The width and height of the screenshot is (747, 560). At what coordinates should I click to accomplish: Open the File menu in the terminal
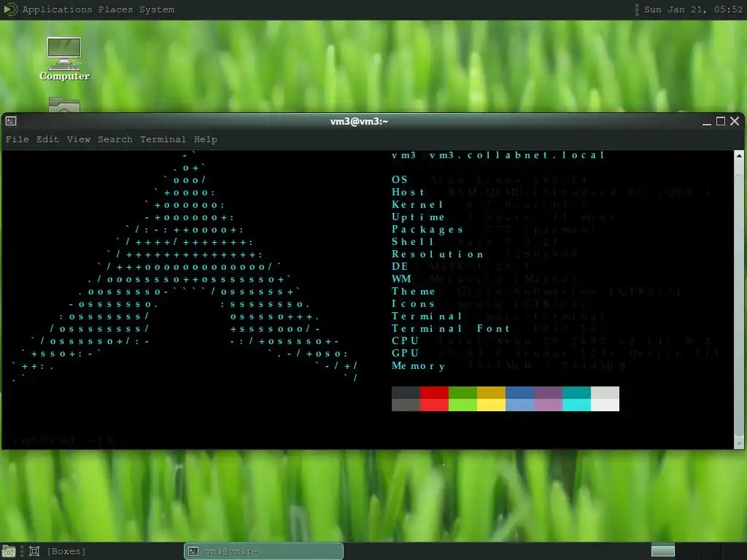[x=18, y=139]
